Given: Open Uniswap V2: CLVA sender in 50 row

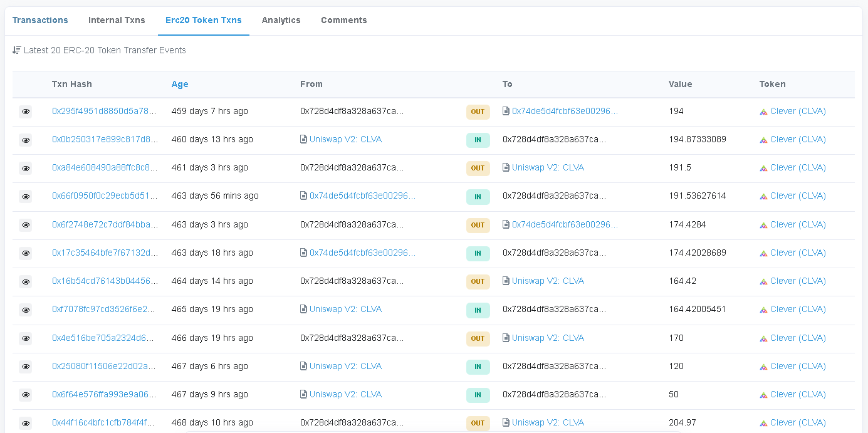Looking at the screenshot, I should (345, 394).
